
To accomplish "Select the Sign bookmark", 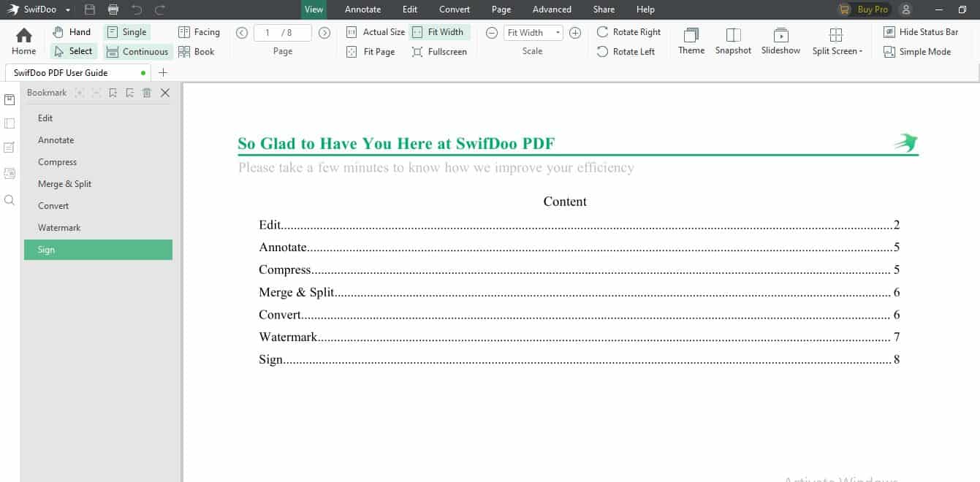I will 98,250.
